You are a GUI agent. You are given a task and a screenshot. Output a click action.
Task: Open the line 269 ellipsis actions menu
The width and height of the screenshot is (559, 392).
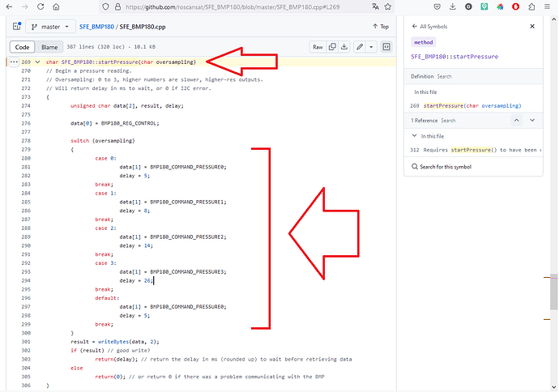coord(14,62)
